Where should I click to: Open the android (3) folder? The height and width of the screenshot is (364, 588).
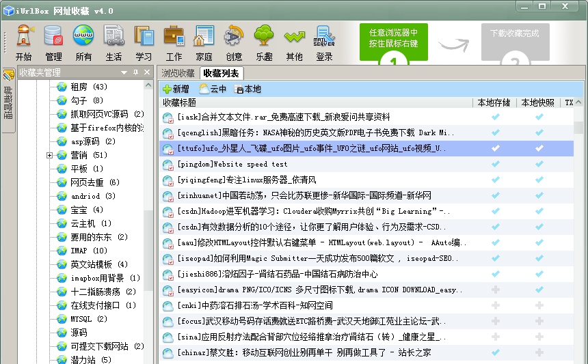[93, 196]
